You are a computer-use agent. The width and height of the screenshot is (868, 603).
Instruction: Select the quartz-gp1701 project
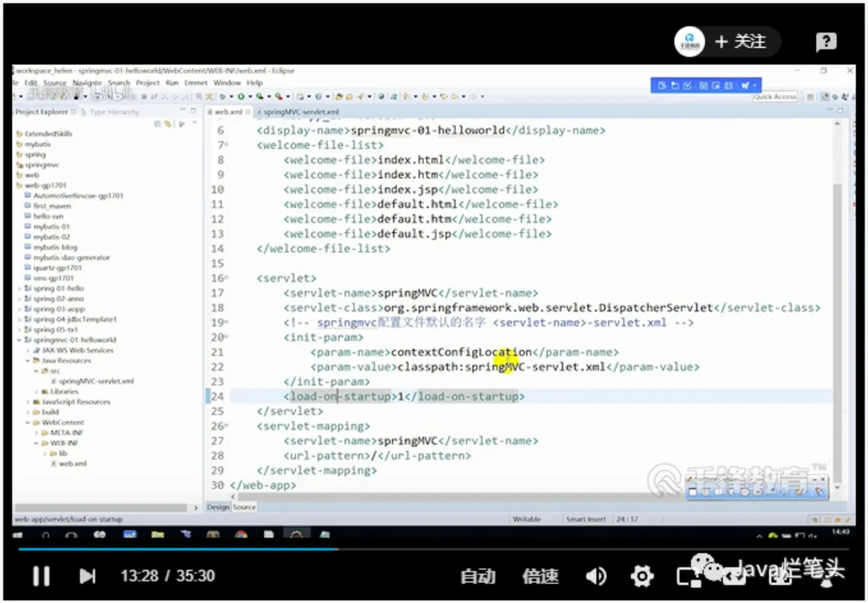point(53,267)
